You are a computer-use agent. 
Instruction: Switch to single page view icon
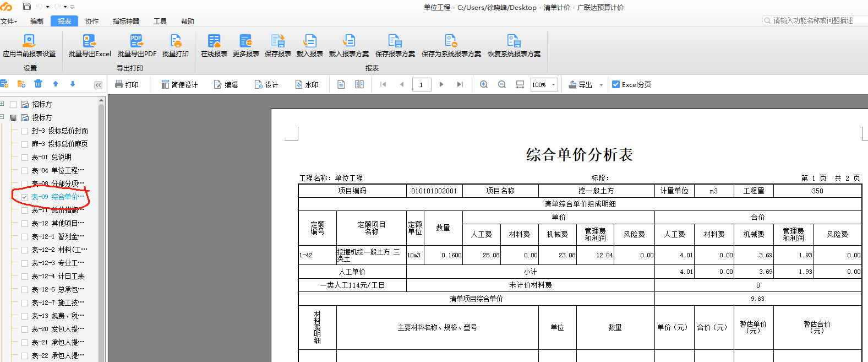coord(341,84)
